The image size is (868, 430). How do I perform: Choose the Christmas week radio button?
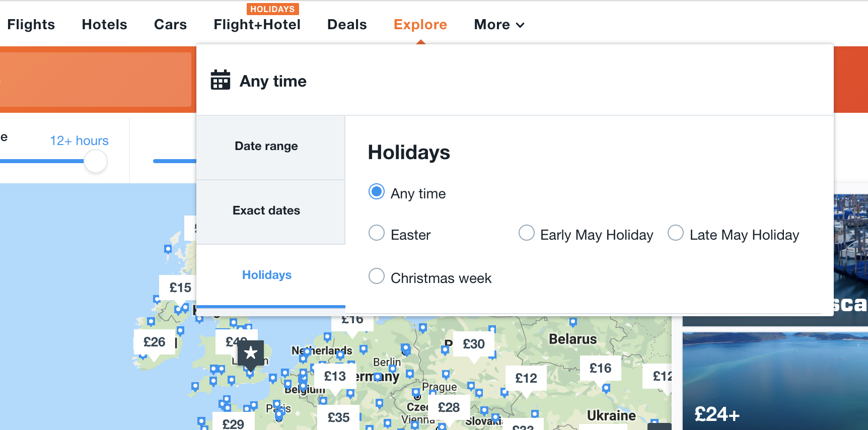377,276
